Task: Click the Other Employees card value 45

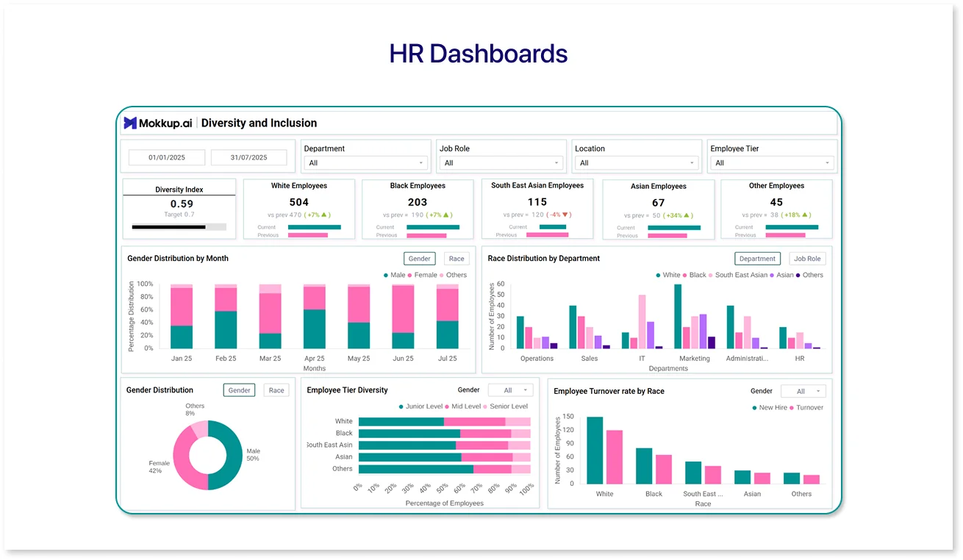Action: [776, 202]
